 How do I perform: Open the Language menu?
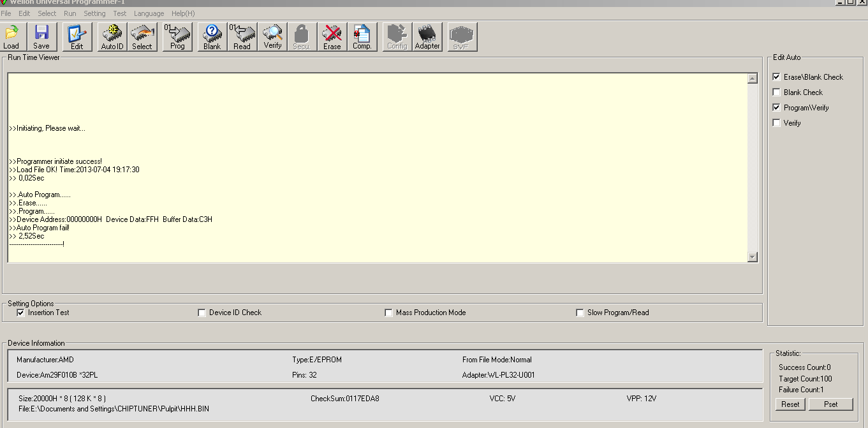[149, 13]
